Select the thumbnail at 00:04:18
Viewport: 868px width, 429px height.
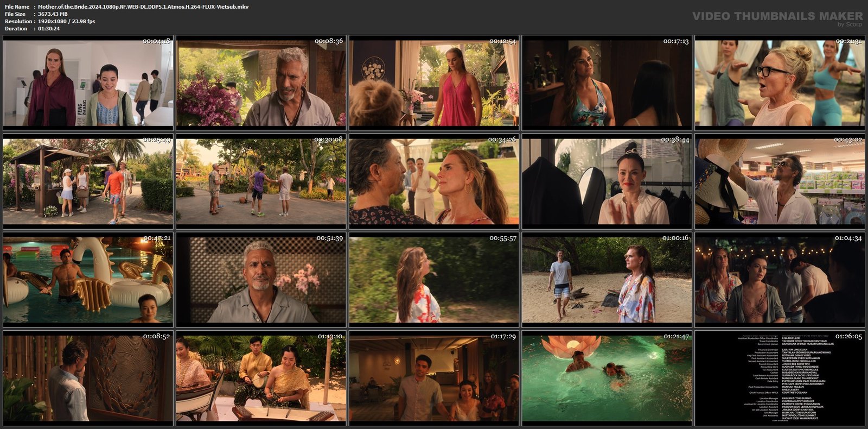88,83
